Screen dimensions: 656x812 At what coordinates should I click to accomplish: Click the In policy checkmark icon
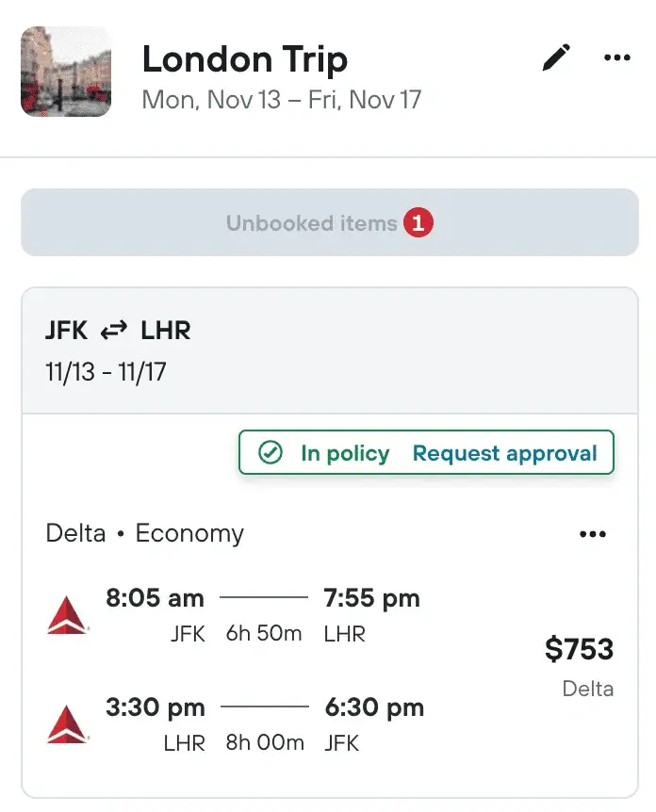(271, 452)
